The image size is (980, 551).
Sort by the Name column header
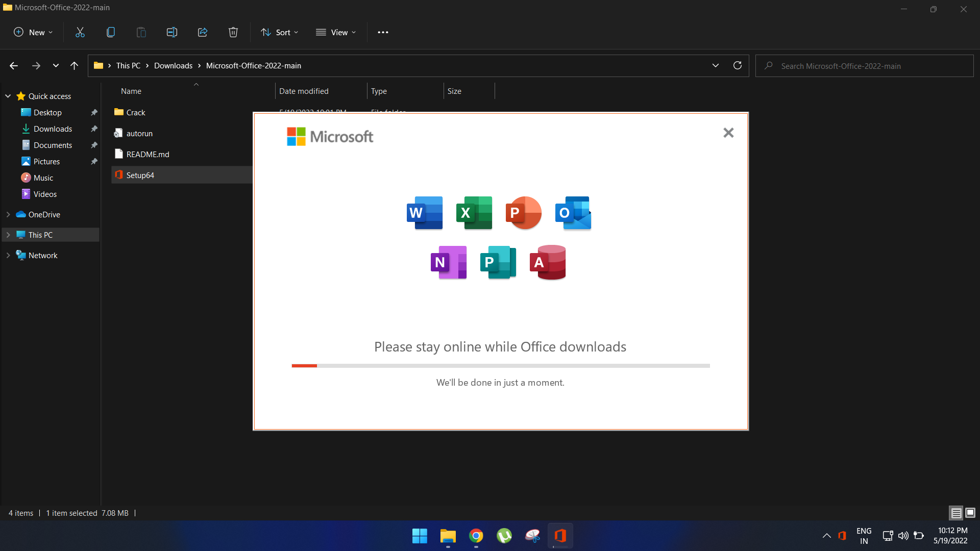pyautogui.click(x=131, y=91)
